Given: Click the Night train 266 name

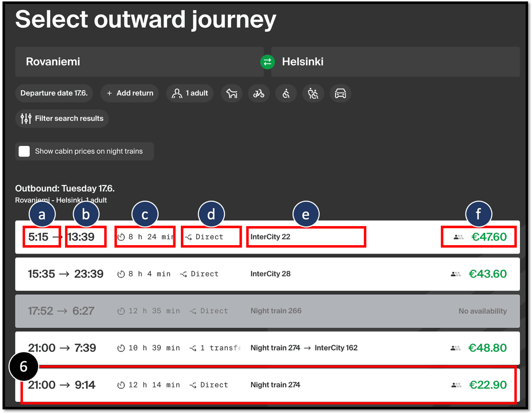Looking at the screenshot, I should [x=276, y=311].
